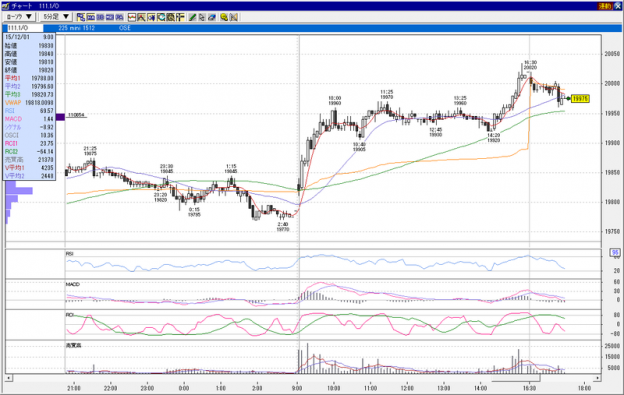624x395 pixels.
Task: Toggle the fifth layout view icon
Action: point(119,17)
